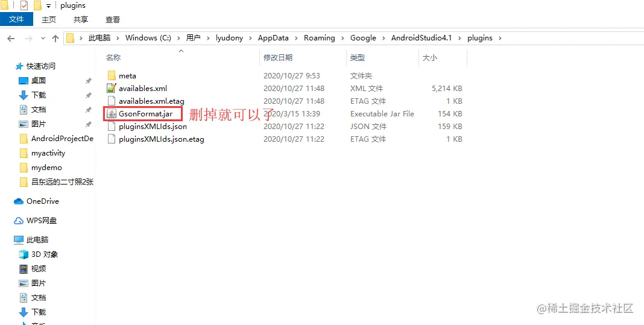
Task: Click 此电脑 in the address bar
Action: coord(100,38)
